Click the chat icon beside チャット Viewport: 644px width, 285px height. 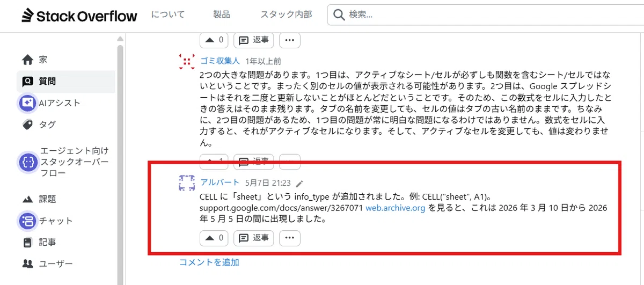27,221
